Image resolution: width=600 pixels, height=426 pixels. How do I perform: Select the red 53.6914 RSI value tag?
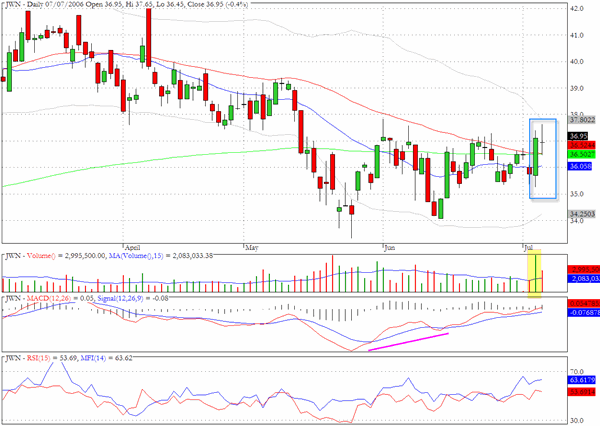click(582, 392)
